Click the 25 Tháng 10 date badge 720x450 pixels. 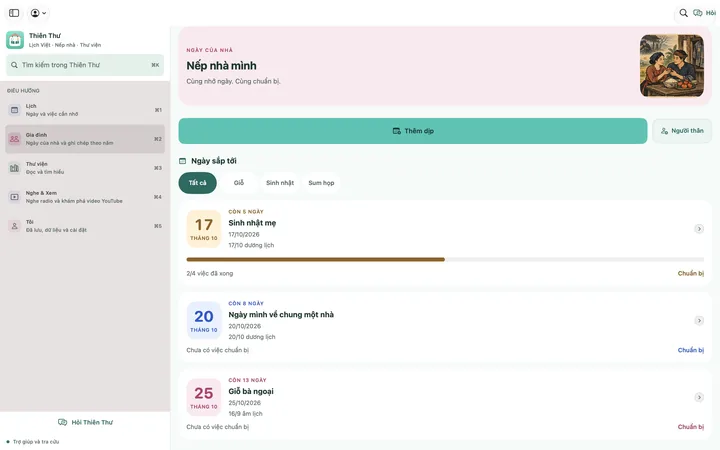click(204, 397)
